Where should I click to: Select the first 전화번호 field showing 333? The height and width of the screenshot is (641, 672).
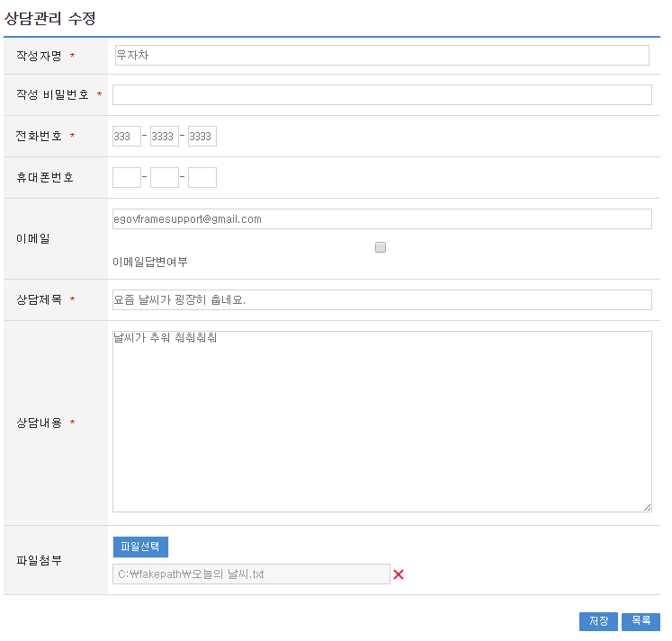(x=126, y=137)
